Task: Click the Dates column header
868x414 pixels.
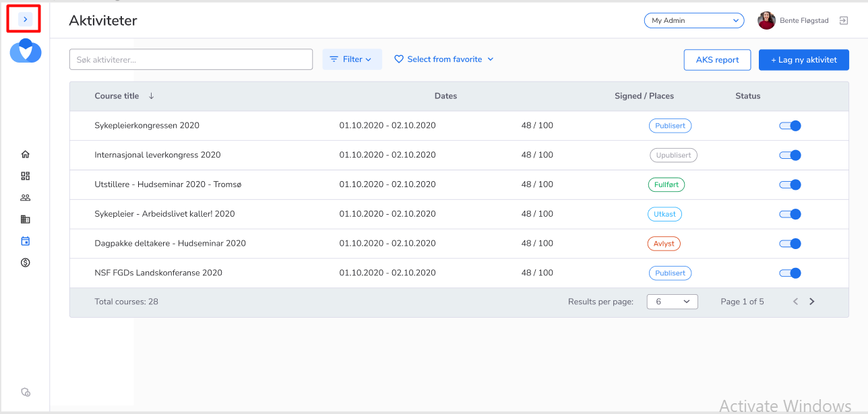Action: pyautogui.click(x=445, y=96)
